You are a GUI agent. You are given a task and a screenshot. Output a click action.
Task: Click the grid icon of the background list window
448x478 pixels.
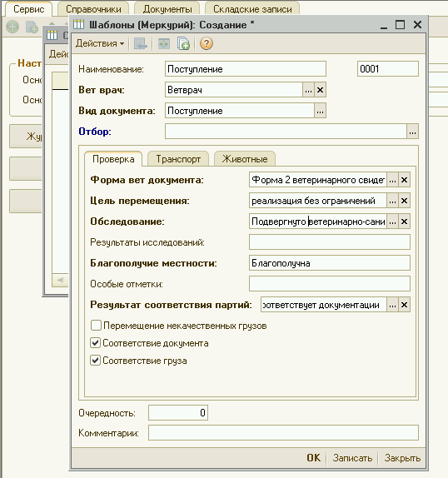52,35
